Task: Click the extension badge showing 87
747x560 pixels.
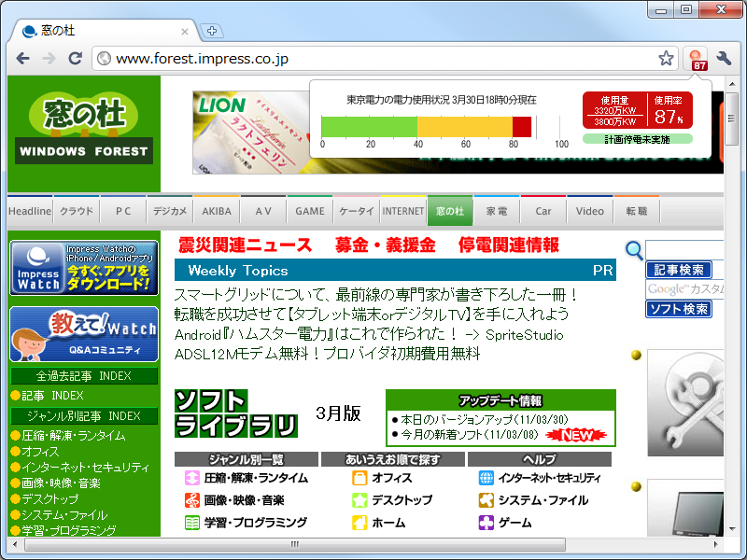Action: [x=695, y=57]
